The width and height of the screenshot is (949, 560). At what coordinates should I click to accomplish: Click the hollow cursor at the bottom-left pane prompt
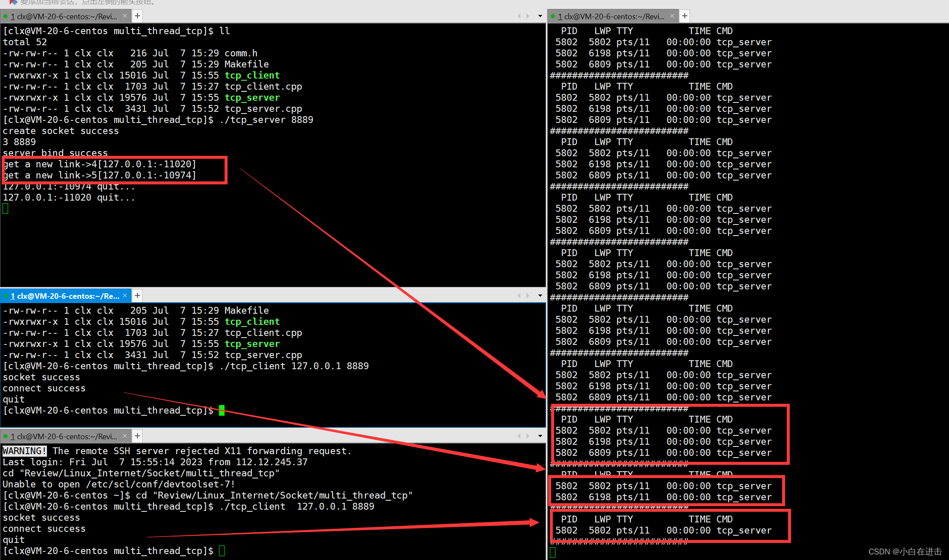(222, 551)
